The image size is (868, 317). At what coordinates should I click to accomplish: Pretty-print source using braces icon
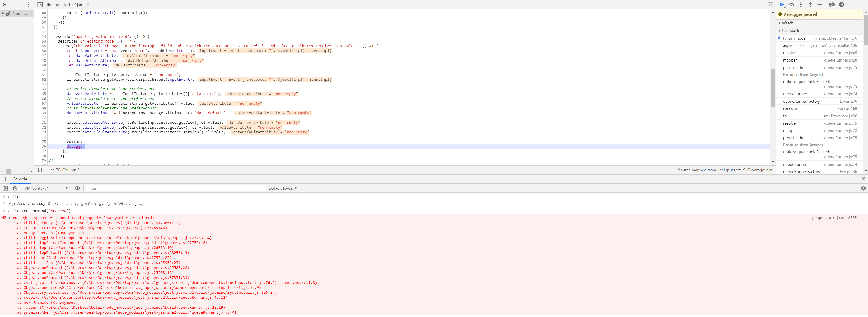(40, 170)
